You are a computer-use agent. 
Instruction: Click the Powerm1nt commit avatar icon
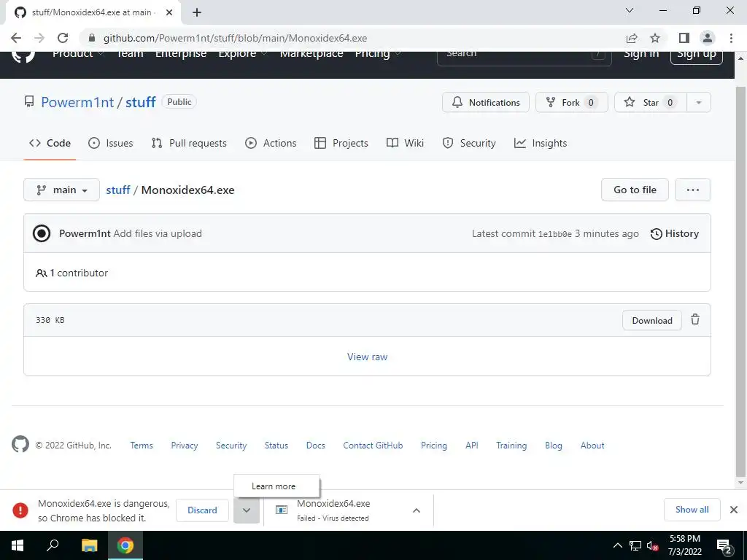tap(42, 233)
